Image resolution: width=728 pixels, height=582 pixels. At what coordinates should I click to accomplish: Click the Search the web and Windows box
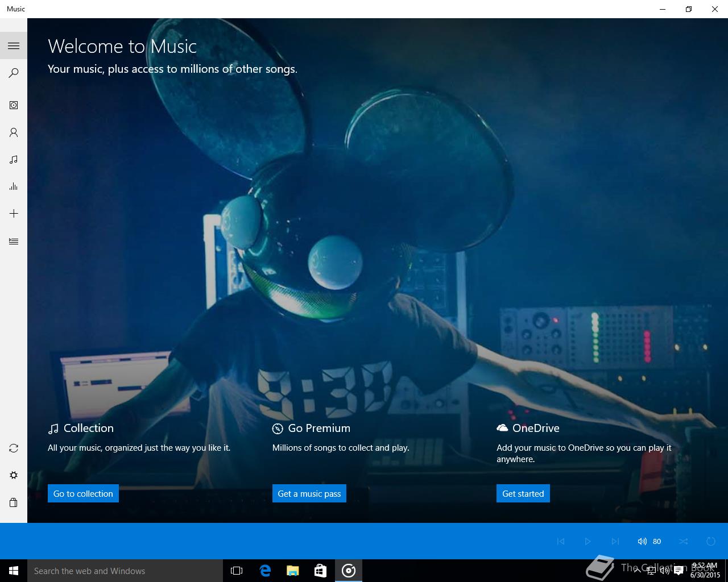(125, 571)
